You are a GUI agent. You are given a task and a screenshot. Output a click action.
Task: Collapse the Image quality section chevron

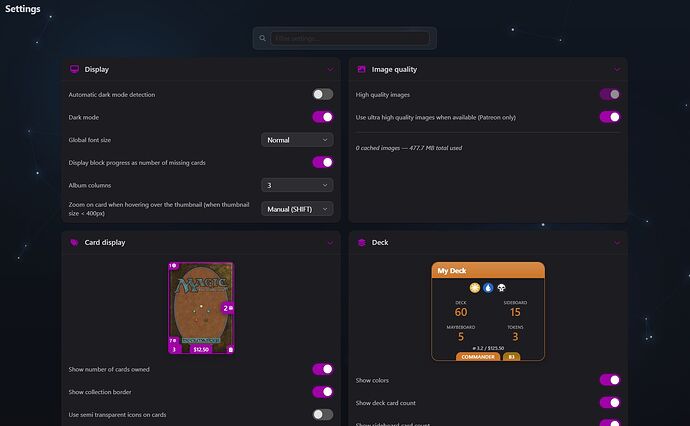(617, 70)
